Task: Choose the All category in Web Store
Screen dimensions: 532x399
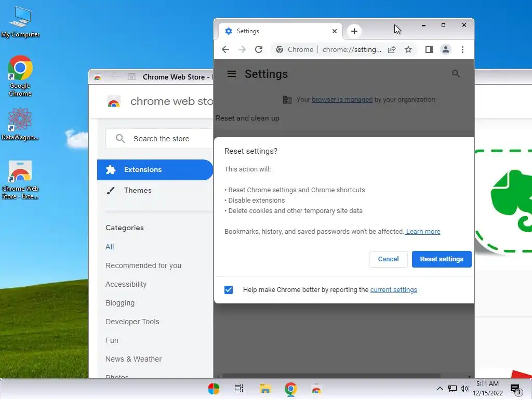Action: click(x=110, y=247)
